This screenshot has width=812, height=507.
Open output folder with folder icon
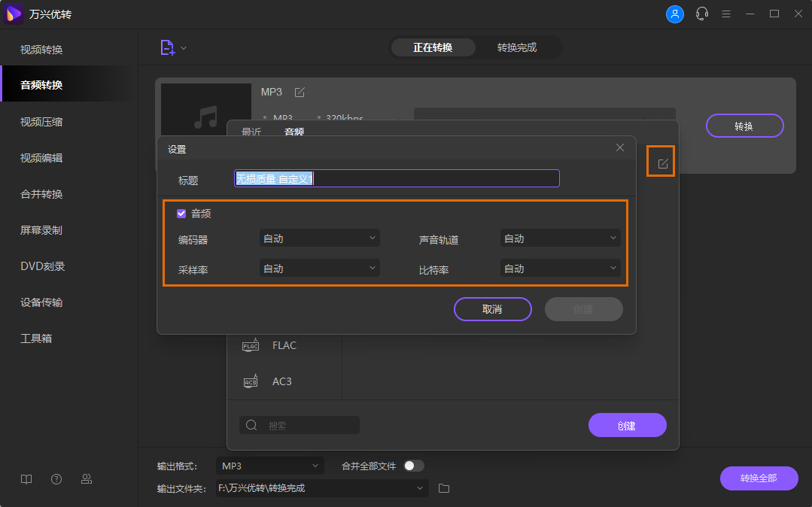[x=444, y=488]
